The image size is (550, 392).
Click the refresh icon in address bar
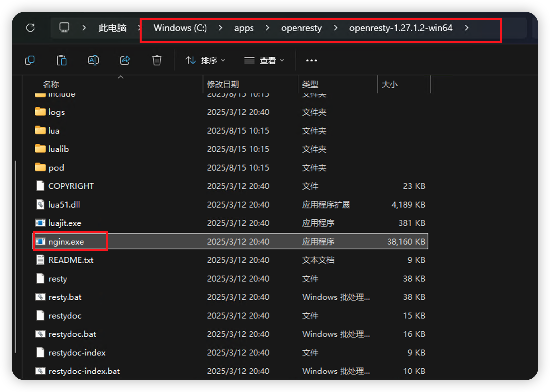(30, 28)
